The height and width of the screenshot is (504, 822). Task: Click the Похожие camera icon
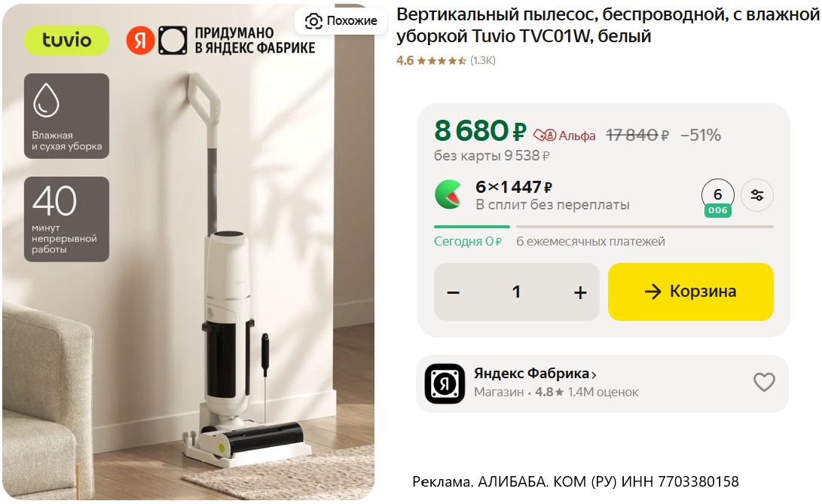click(313, 21)
